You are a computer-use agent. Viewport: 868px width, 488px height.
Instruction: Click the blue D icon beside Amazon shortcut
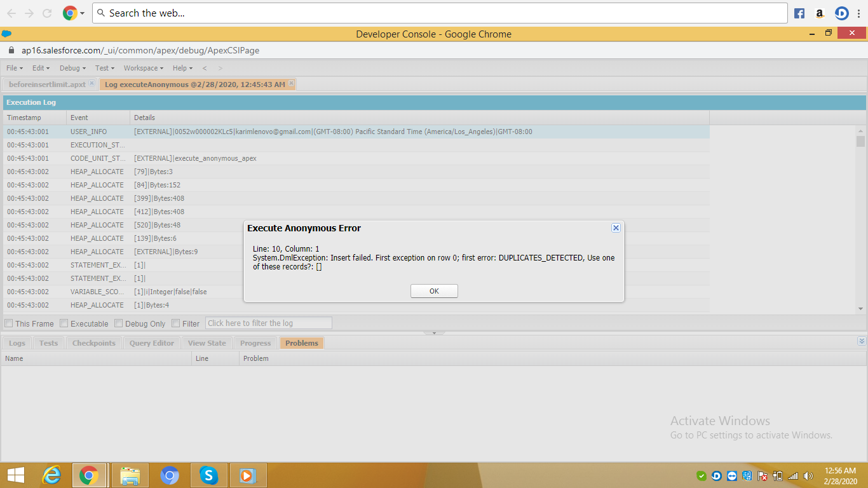point(841,13)
